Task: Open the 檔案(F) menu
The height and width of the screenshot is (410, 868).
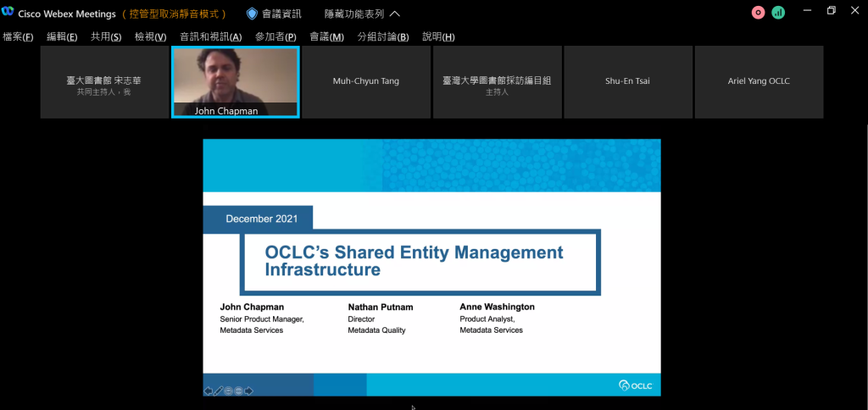Action: [18, 36]
